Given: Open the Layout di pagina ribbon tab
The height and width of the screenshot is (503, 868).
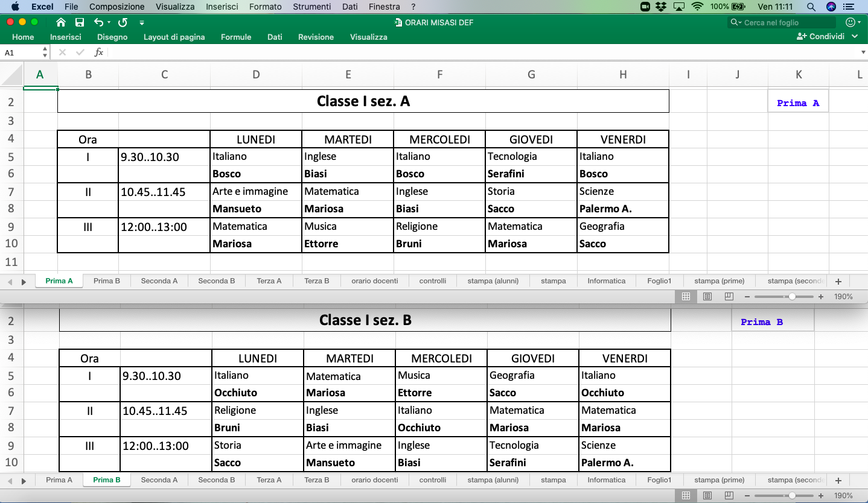Looking at the screenshot, I should click(174, 37).
